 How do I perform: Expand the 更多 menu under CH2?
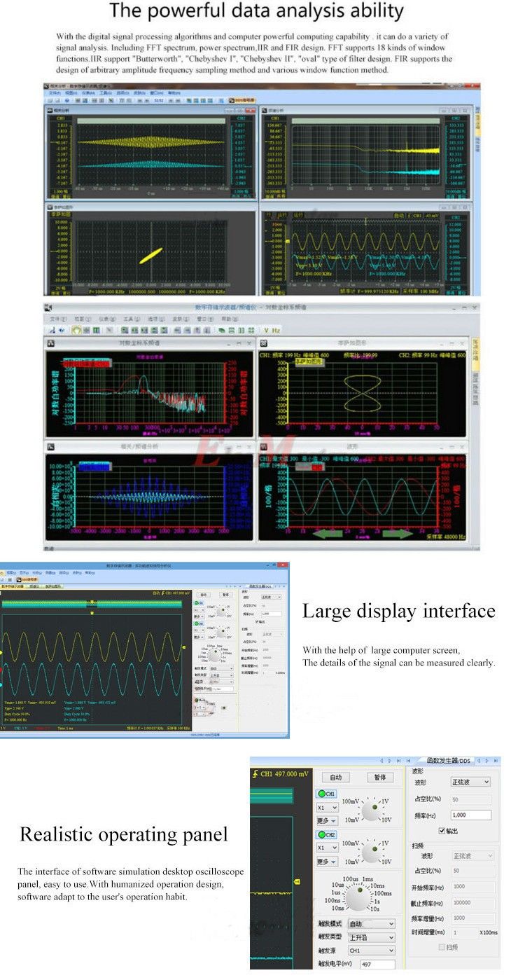(327, 862)
